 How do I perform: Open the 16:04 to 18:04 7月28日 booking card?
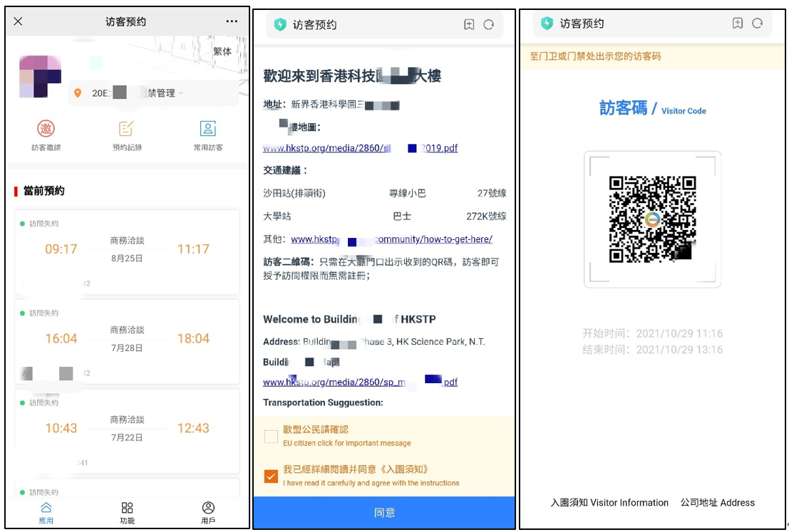pyautogui.click(x=127, y=342)
